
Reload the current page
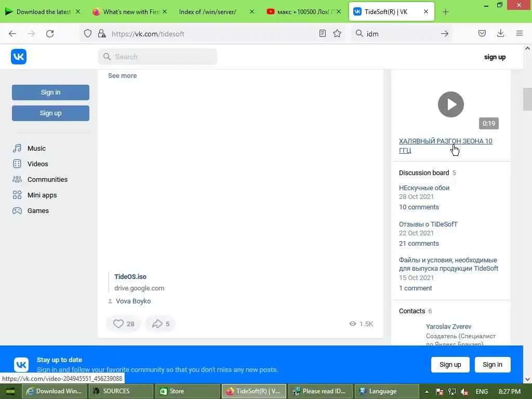[x=50, y=34]
